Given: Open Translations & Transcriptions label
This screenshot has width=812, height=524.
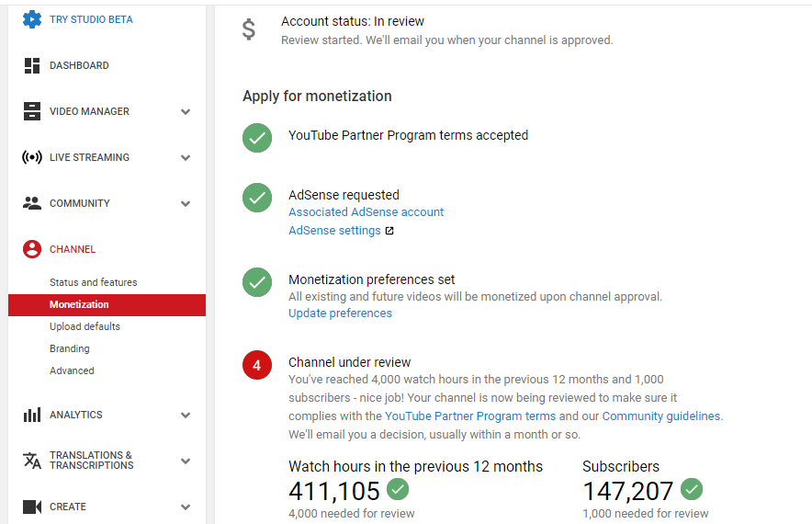Looking at the screenshot, I should pyautogui.click(x=92, y=461).
